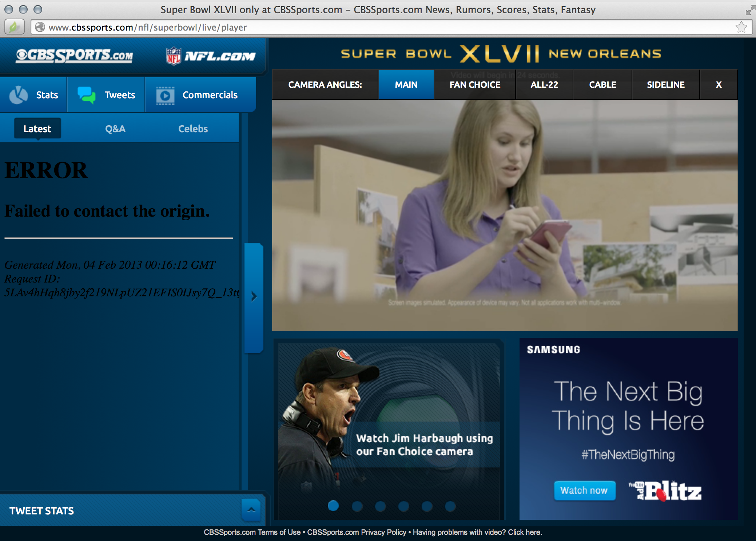Open CBSSports.com Terms of Use link
The width and height of the screenshot is (756, 541).
[252, 532]
